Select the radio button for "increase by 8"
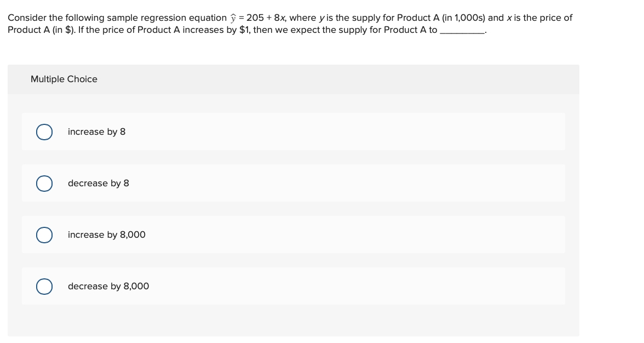This screenshot has height=343, width=644. tap(44, 132)
